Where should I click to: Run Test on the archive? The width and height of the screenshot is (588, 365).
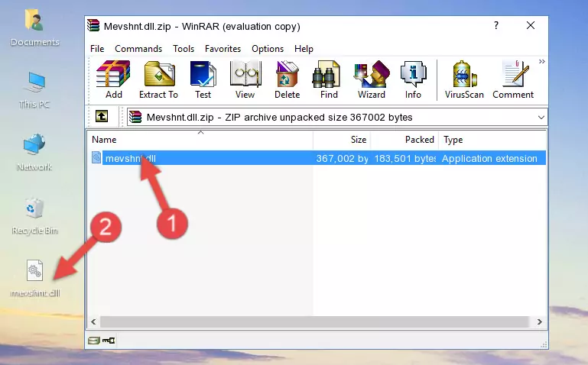203,79
